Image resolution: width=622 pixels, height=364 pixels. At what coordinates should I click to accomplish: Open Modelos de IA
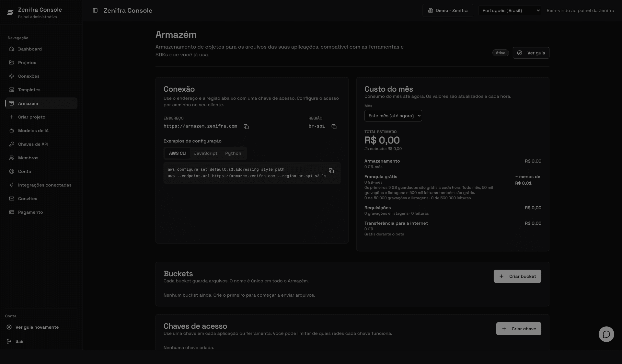click(41, 131)
